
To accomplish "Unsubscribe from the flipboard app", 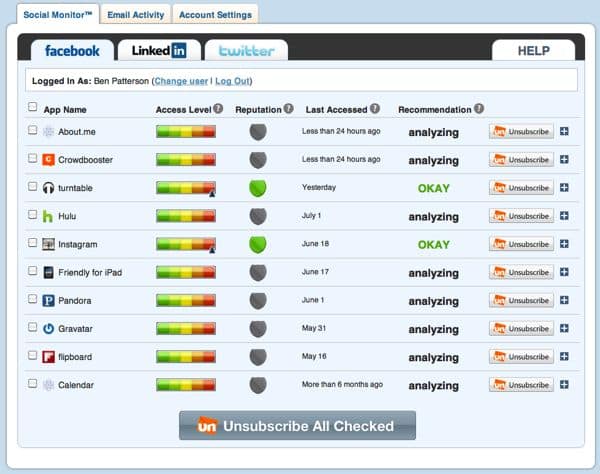I will click(521, 357).
